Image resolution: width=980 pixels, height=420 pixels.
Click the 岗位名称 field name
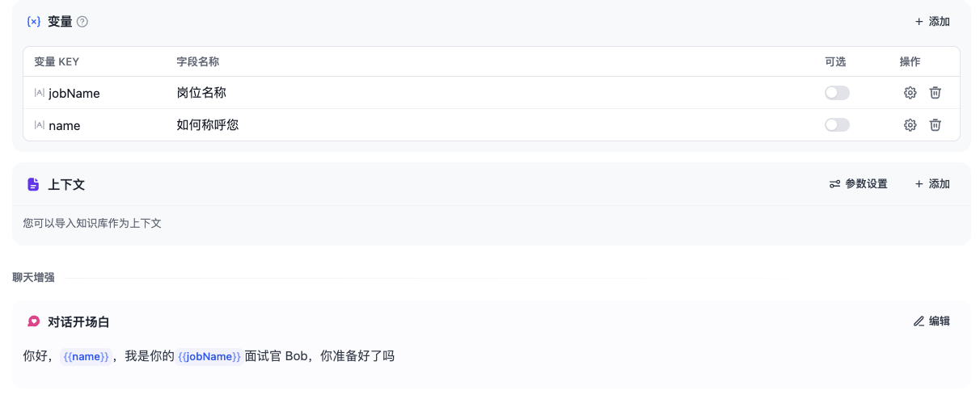click(201, 93)
